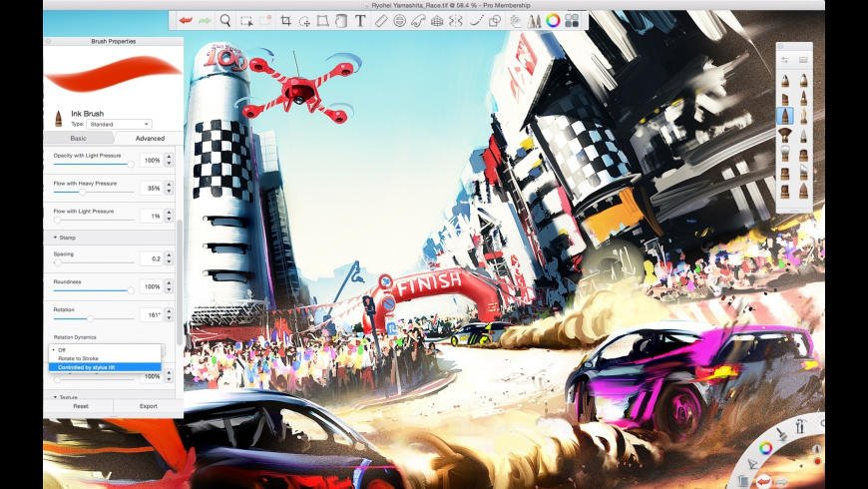Click the red ink brush stroke preview
The width and height of the screenshot is (868, 489).
[113, 74]
